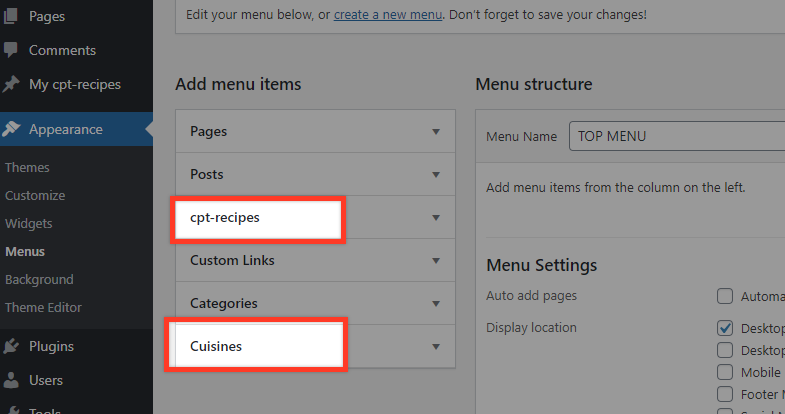Open the Background submenu item
This screenshot has height=414, width=785.
(39, 279)
